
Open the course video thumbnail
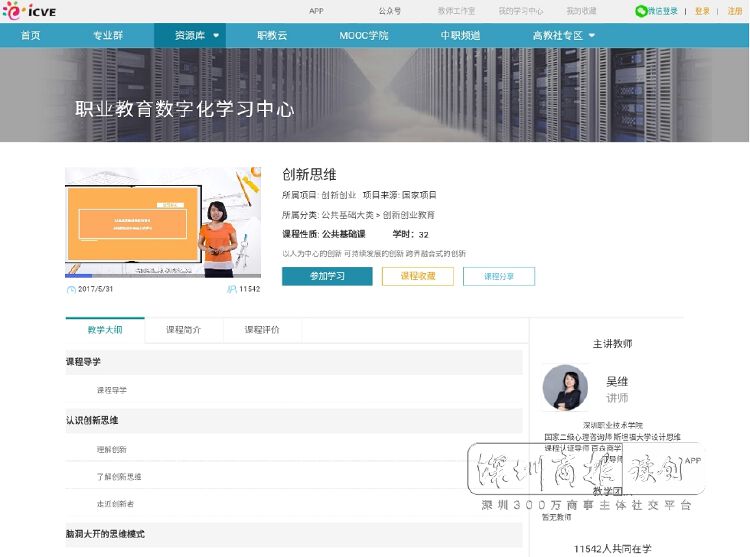(163, 222)
